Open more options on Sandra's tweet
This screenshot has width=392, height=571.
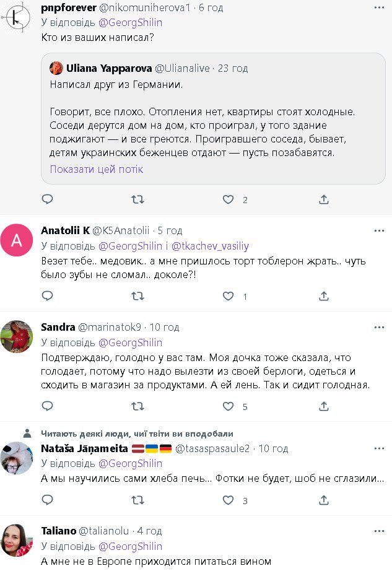coord(379,327)
